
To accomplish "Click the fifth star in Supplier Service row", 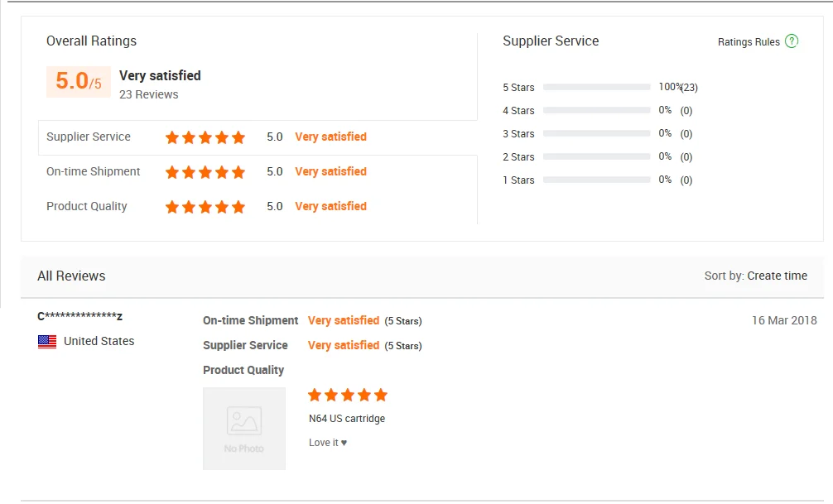I will pyautogui.click(x=239, y=137).
